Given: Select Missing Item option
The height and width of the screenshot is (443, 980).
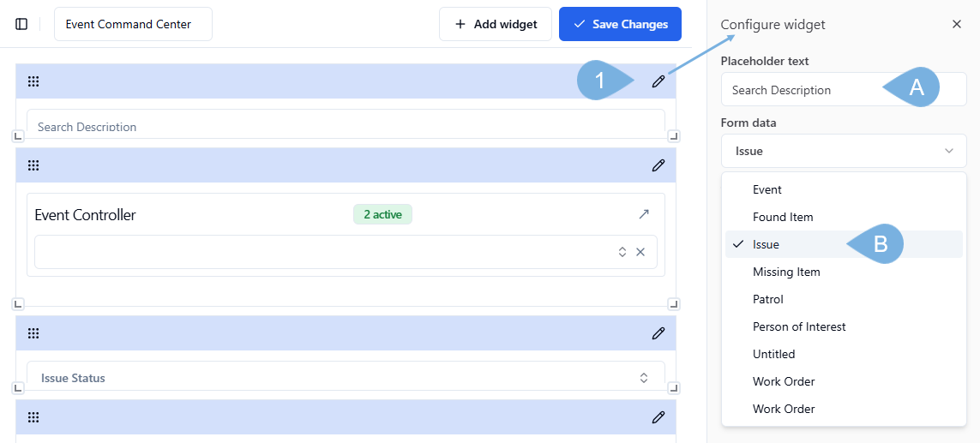Looking at the screenshot, I should click(x=844, y=272).
